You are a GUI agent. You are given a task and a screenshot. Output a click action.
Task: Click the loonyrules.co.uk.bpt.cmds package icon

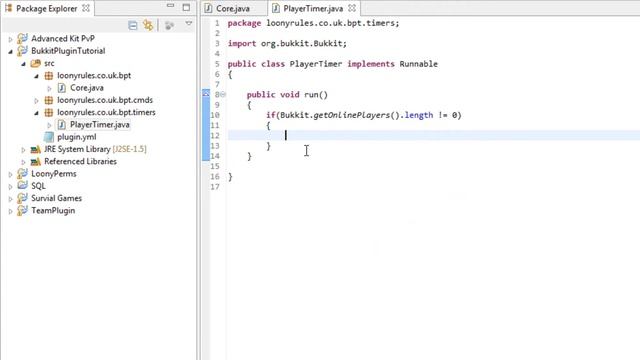point(49,100)
